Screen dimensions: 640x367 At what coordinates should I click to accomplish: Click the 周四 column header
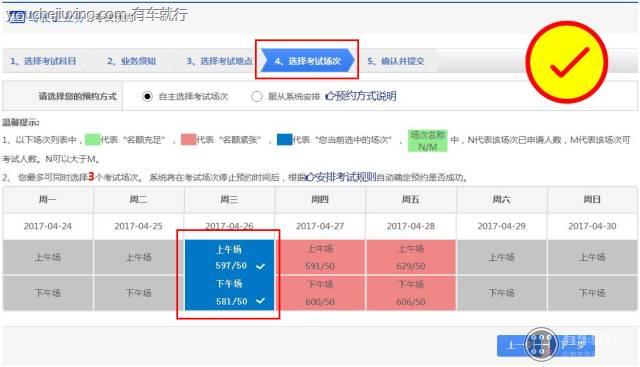pos(320,200)
